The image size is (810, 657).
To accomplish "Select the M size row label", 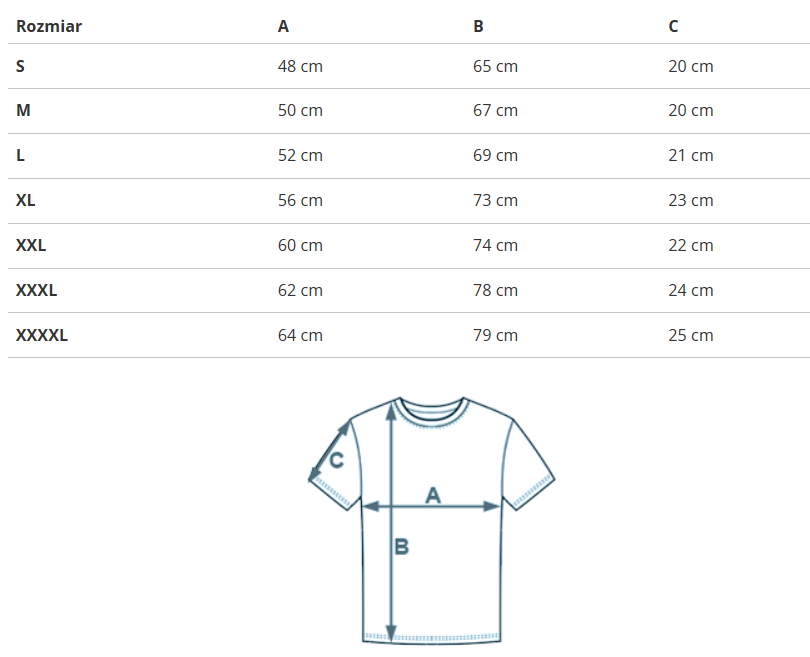I will click(23, 110).
